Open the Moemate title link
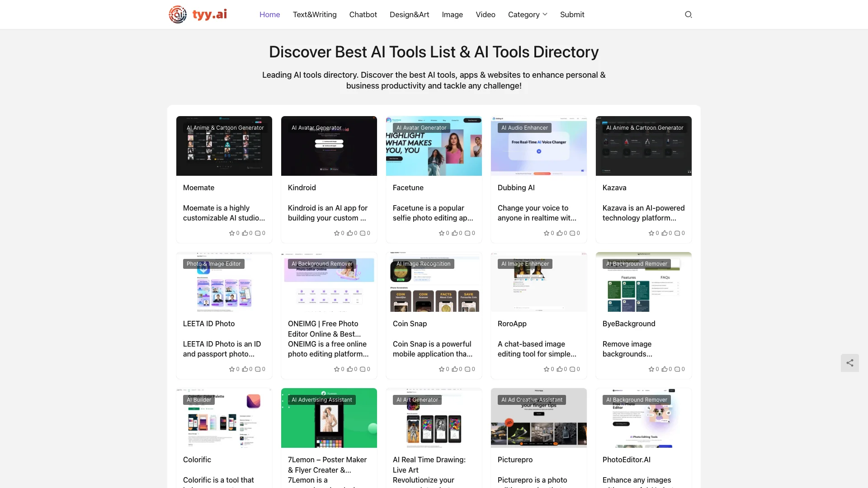The width and height of the screenshot is (868, 488). point(199,188)
